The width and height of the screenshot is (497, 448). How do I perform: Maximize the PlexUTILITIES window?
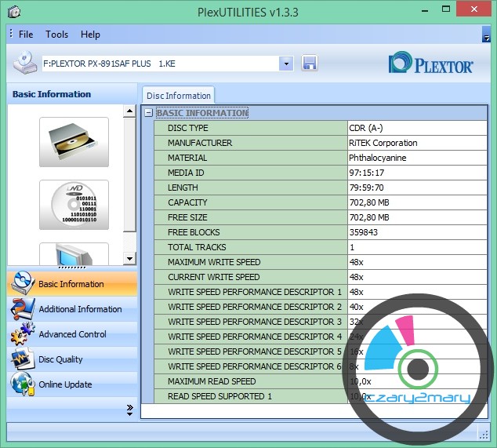(x=446, y=9)
